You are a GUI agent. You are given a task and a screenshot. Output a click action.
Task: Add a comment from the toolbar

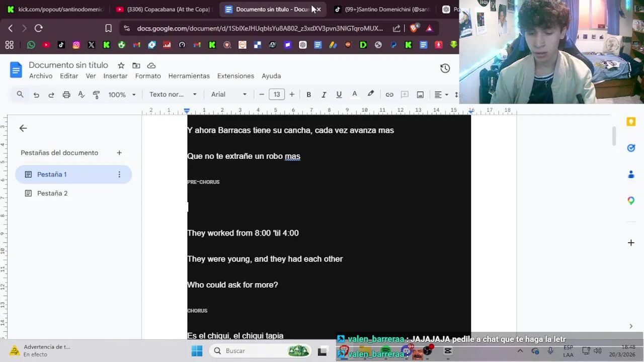pos(405,95)
